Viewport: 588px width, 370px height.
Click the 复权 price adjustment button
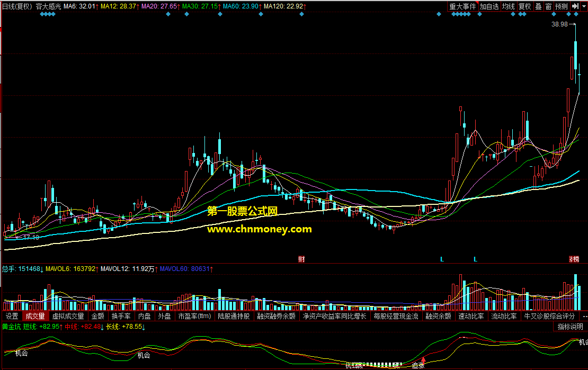point(524,6)
